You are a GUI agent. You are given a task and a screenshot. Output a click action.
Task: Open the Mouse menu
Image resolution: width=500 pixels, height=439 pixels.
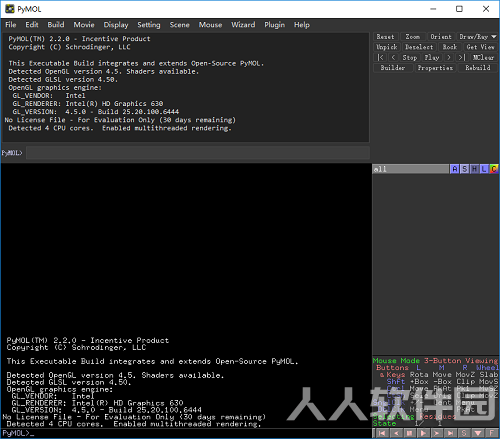tap(210, 25)
